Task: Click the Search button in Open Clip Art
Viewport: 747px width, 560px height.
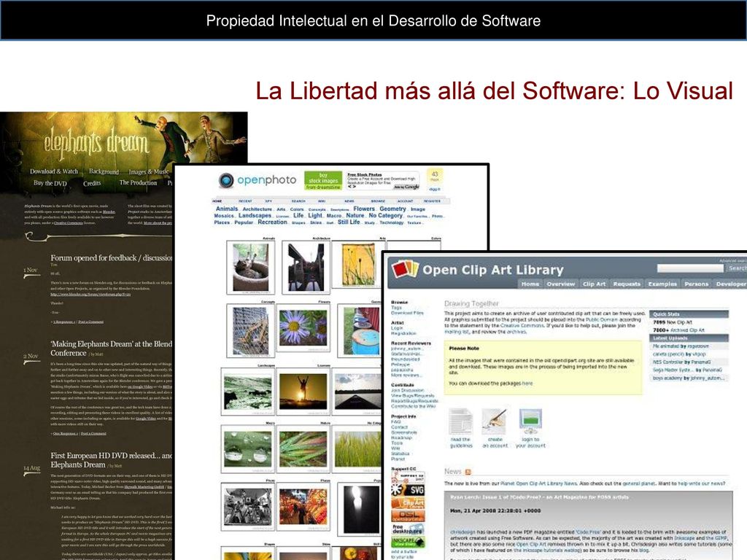Action: point(736,268)
